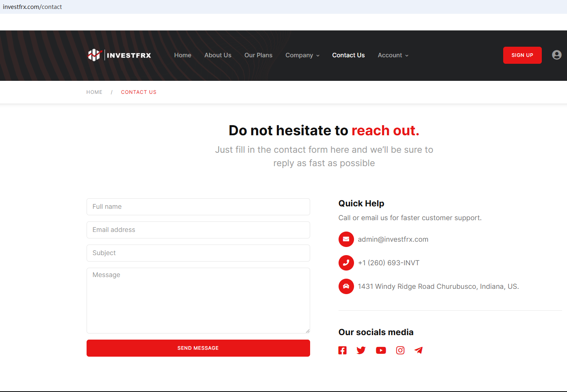Open the Twitter social link
This screenshot has width=567, height=392.
(361, 350)
